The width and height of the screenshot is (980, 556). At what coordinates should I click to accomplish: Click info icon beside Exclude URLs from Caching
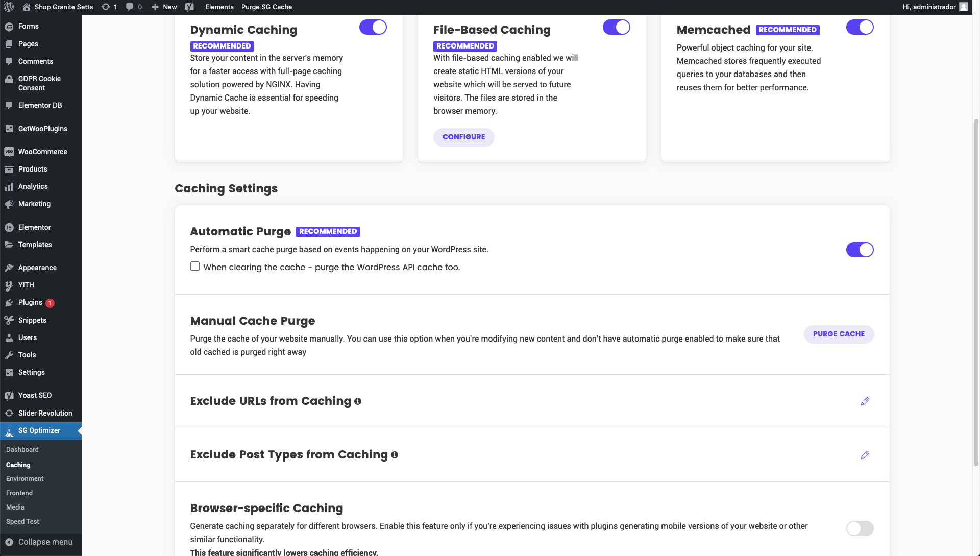click(358, 401)
